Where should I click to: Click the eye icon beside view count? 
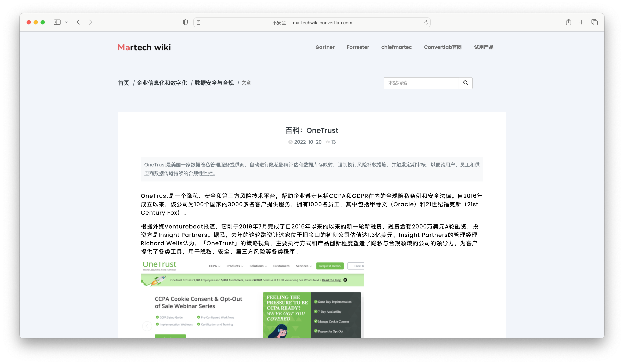327,142
